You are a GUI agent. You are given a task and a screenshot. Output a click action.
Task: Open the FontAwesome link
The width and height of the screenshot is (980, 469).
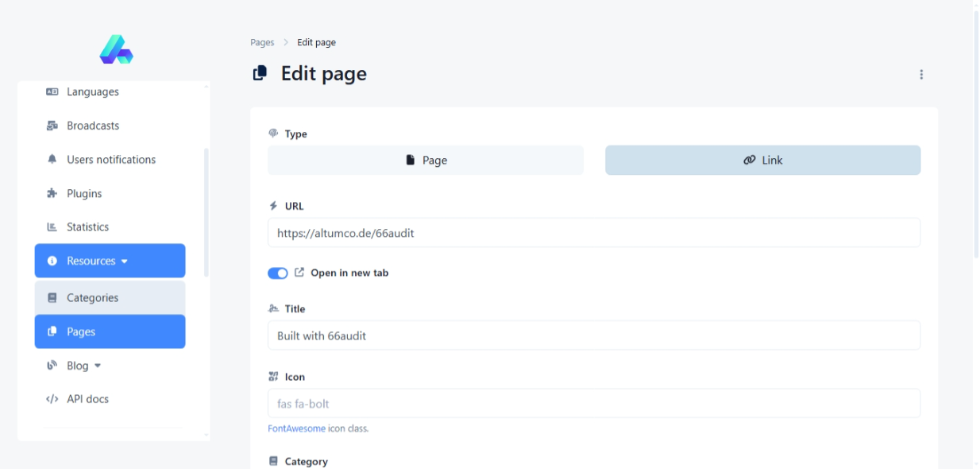tap(296, 428)
